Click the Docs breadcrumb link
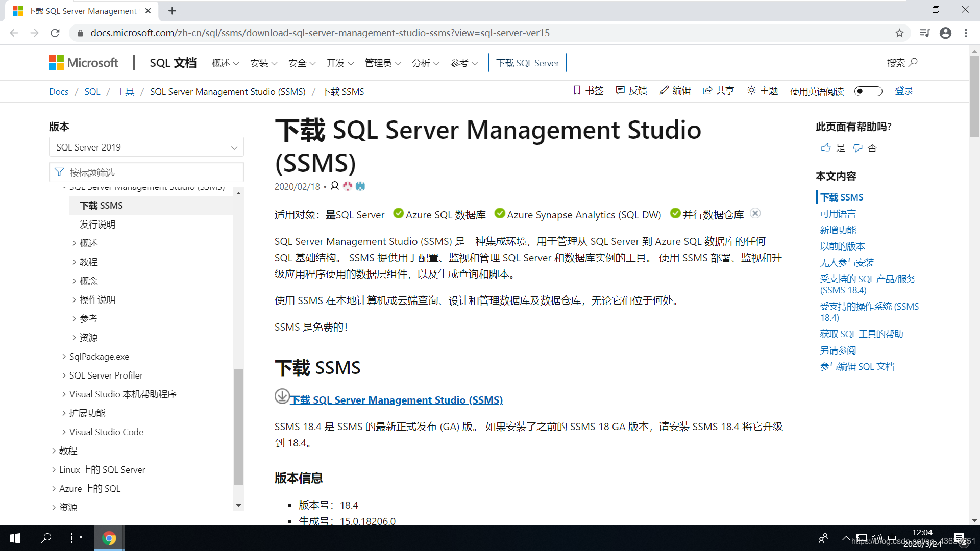 coord(59,92)
